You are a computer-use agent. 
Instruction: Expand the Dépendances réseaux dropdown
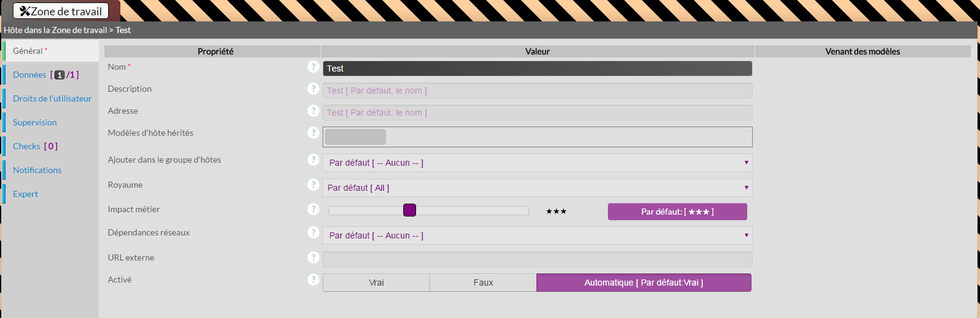[x=537, y=235]
